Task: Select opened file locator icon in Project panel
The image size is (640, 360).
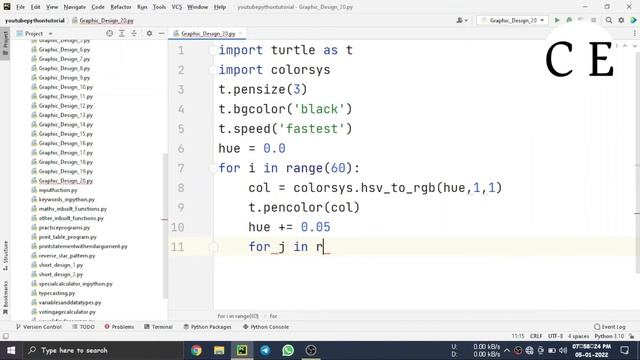Action: (109, 33)
